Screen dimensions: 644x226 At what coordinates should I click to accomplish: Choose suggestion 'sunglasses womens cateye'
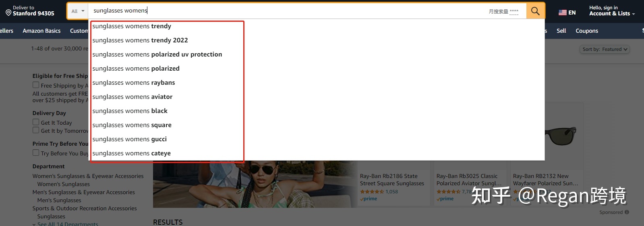click(x=132, y=153)
